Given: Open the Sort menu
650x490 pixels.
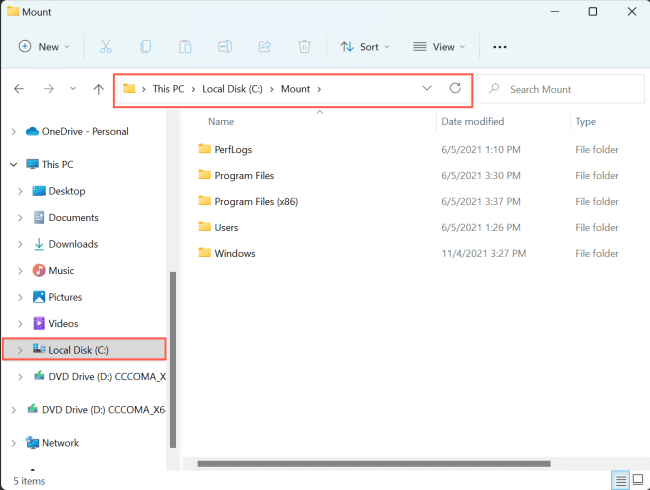Looking at the screenshot, I should (x=364, y=47).
